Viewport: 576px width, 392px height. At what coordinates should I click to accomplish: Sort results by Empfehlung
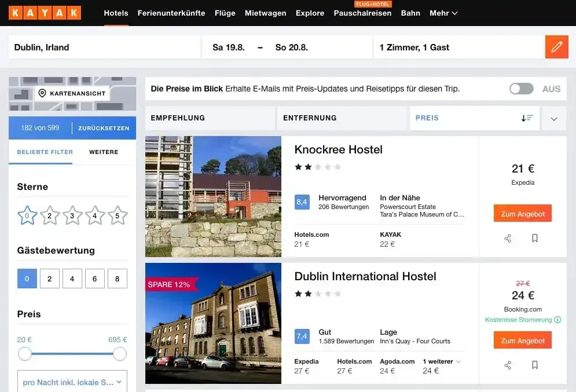click(x=210, y=118)
